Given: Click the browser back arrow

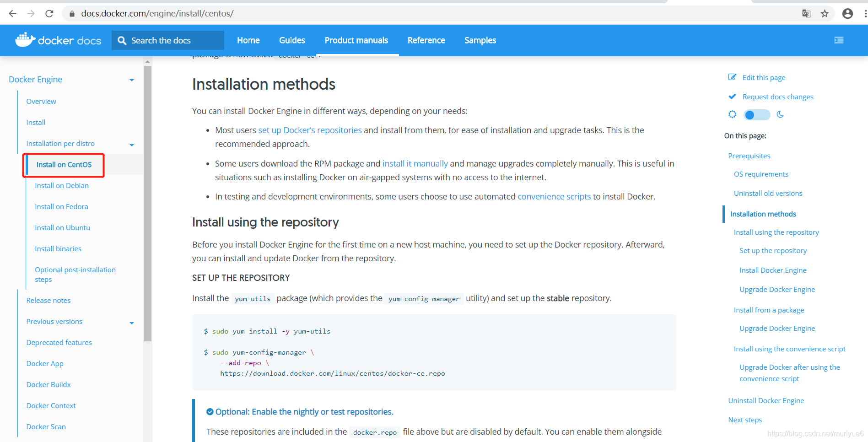Looking at the screenshot, I should (12, 14).
